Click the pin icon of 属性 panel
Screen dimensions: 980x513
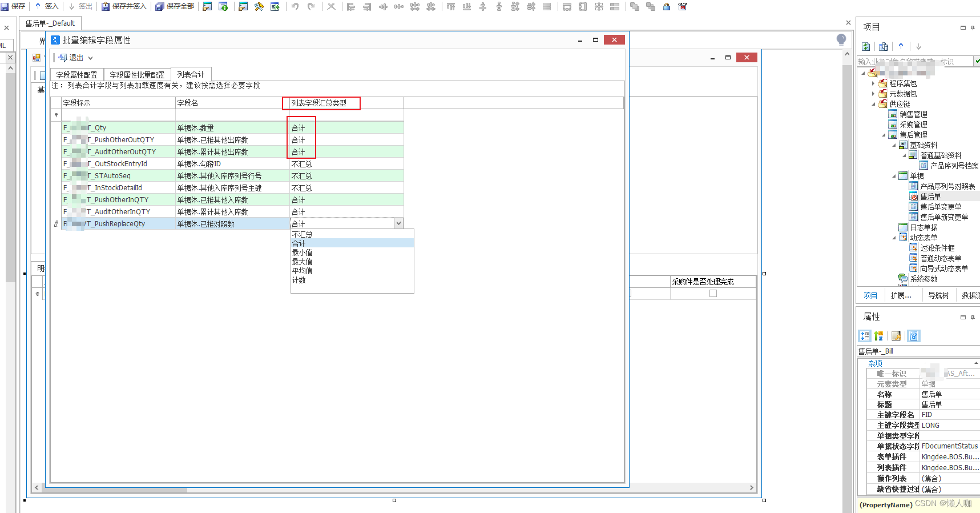[973, 317]
